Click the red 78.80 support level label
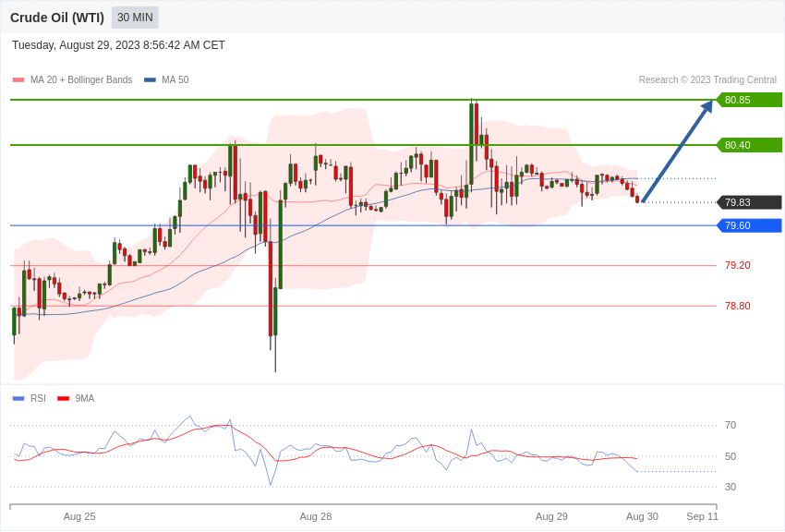785x532 pixels. pos(738,306)
